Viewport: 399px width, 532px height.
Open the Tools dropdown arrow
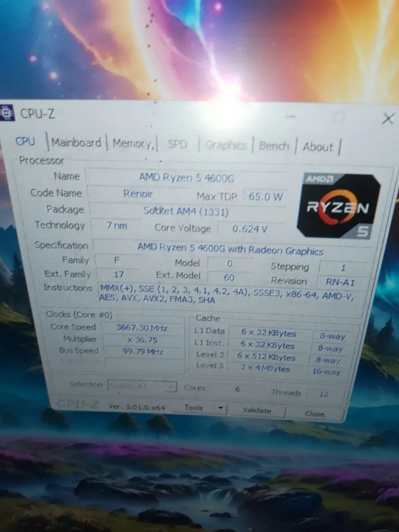click(221, 408)
